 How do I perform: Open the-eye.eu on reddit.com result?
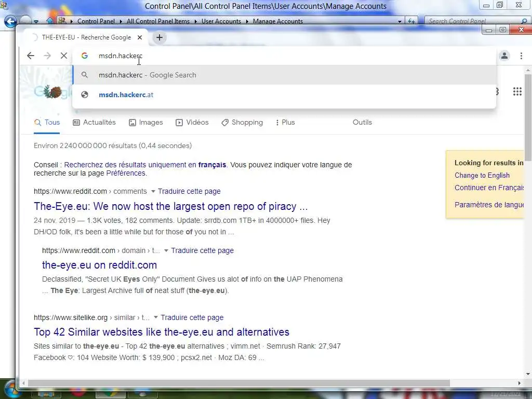click(99, 265)
